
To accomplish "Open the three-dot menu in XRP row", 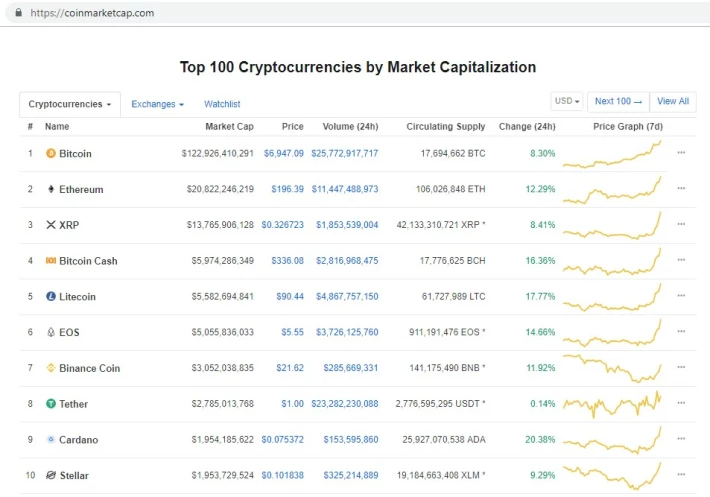I will click(x=681, y=224).
